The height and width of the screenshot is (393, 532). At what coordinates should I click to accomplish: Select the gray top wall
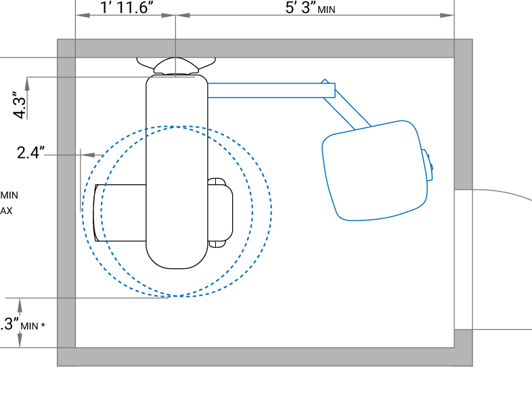pos(264,48)
